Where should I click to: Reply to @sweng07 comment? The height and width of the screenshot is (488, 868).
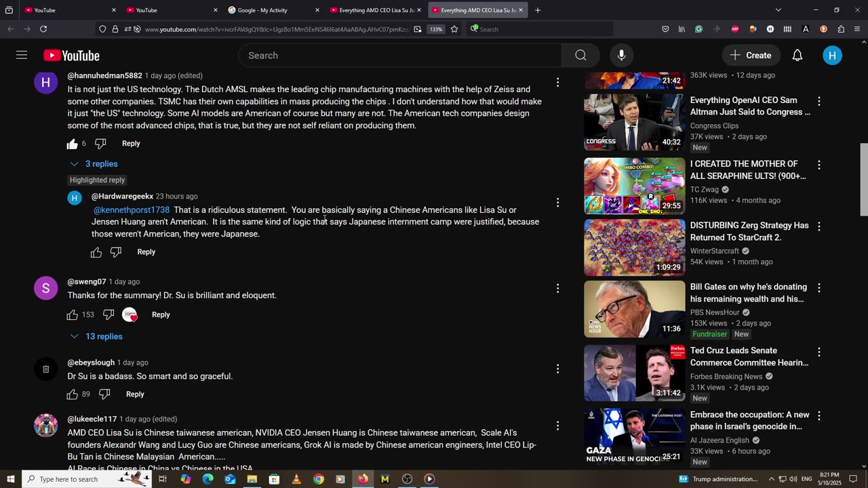tap(161, 314)
